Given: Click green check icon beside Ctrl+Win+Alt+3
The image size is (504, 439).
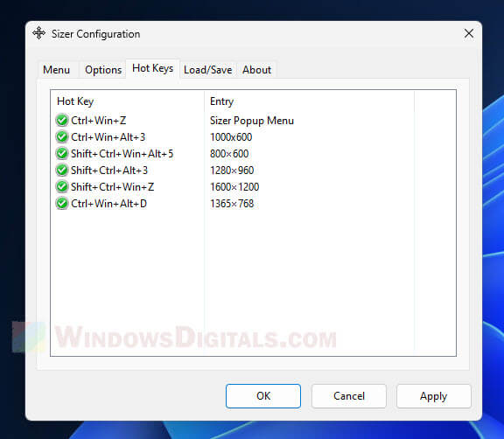Looking at the screenshot, I should point(62,137).
